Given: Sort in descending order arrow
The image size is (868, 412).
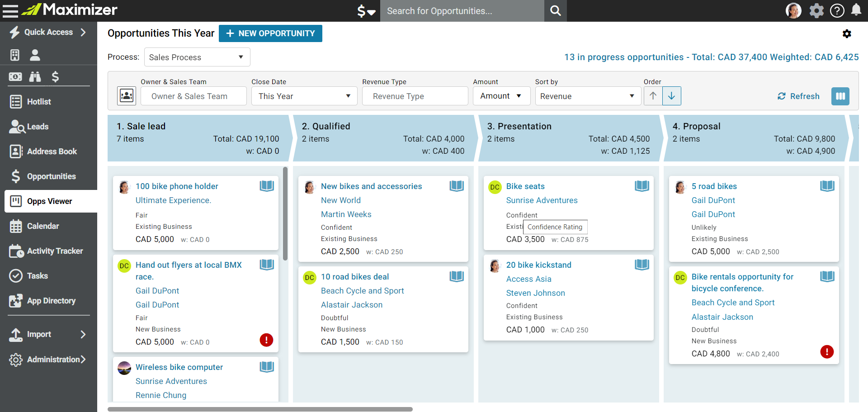Looking at the screenshot, I should tap(672, 96).
